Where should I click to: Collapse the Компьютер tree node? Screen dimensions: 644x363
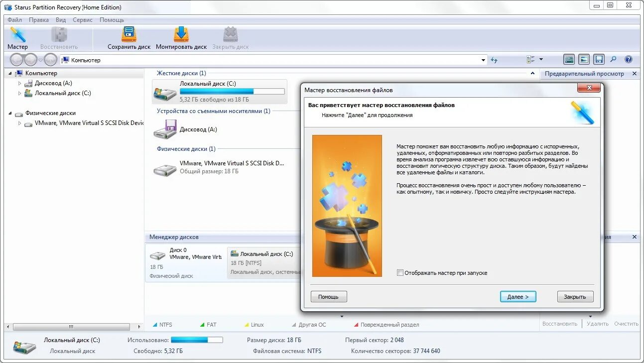click(10, 73)
